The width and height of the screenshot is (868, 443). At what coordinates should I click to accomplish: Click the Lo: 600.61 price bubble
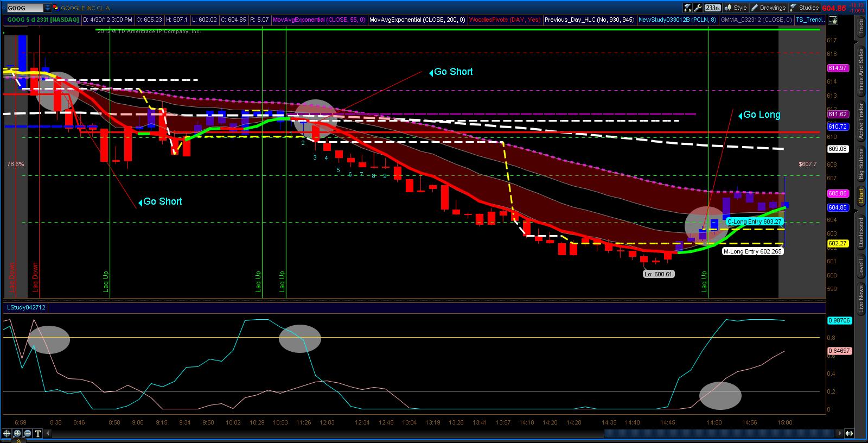click(659, 274)
